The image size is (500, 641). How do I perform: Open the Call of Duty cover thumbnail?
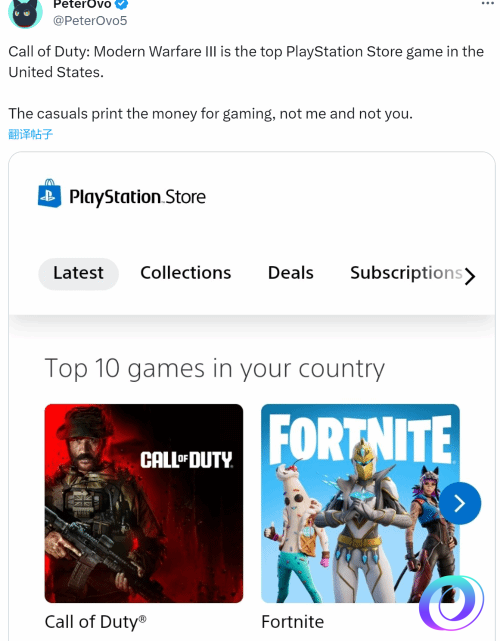[144, 503]
